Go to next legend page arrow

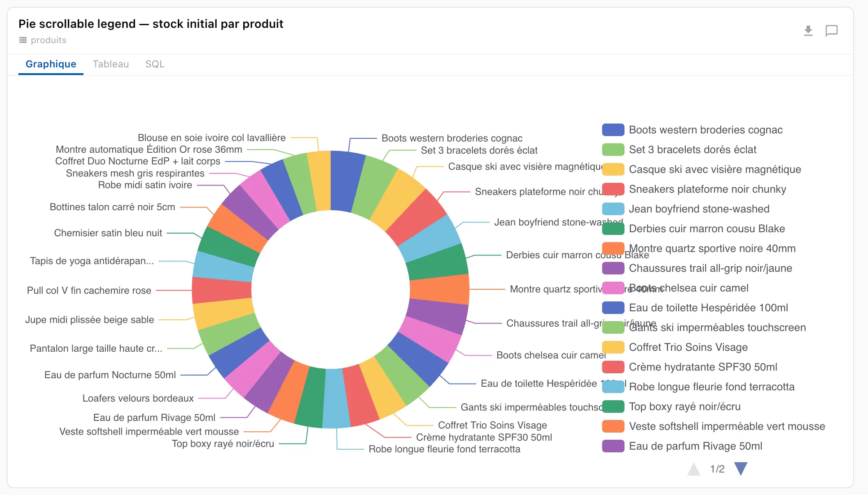point(741,468)
